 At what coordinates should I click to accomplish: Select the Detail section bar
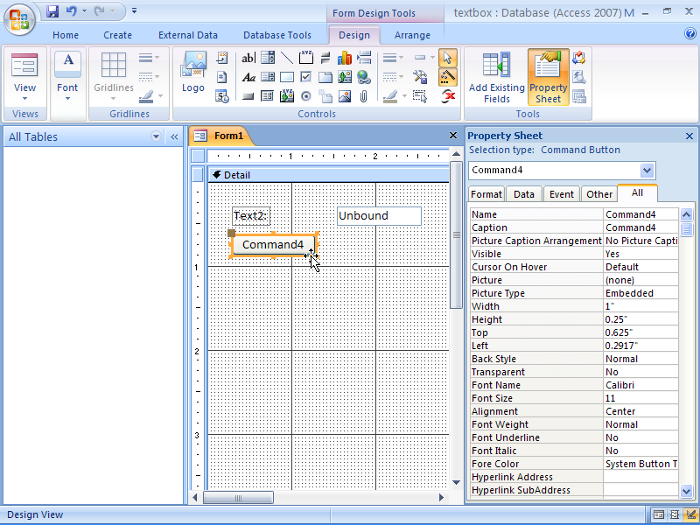[x=329, y=175]
